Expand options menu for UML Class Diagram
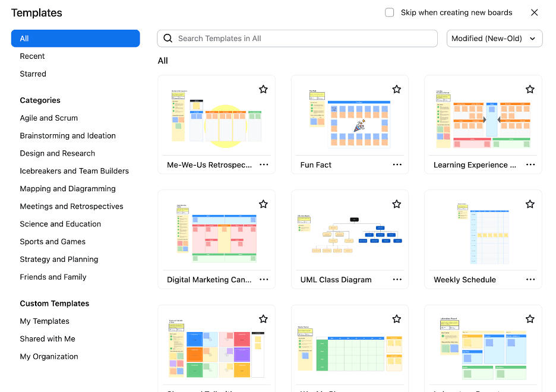556x392 pixels. coord(397,280)
